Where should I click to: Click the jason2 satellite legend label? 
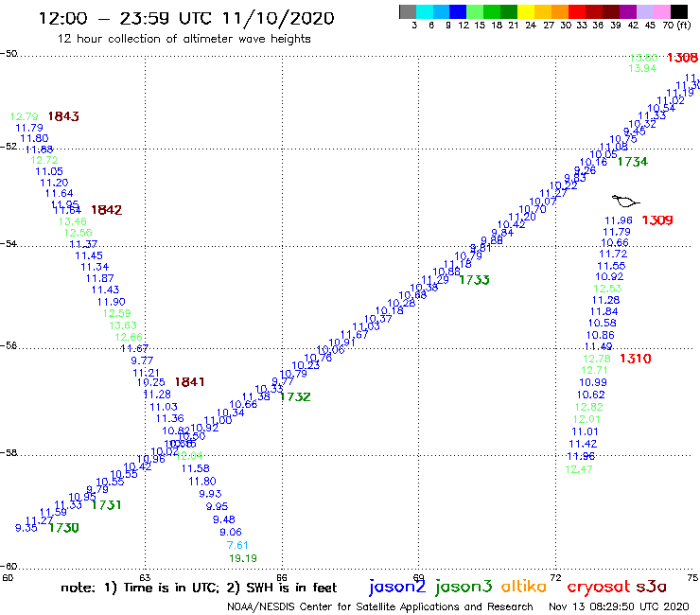pos(397,587)
